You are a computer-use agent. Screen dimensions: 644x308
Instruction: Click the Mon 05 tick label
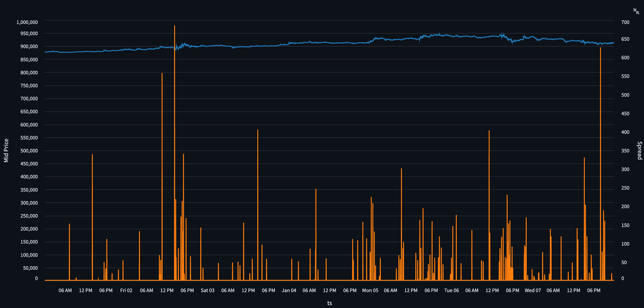[x=370, y=290]
